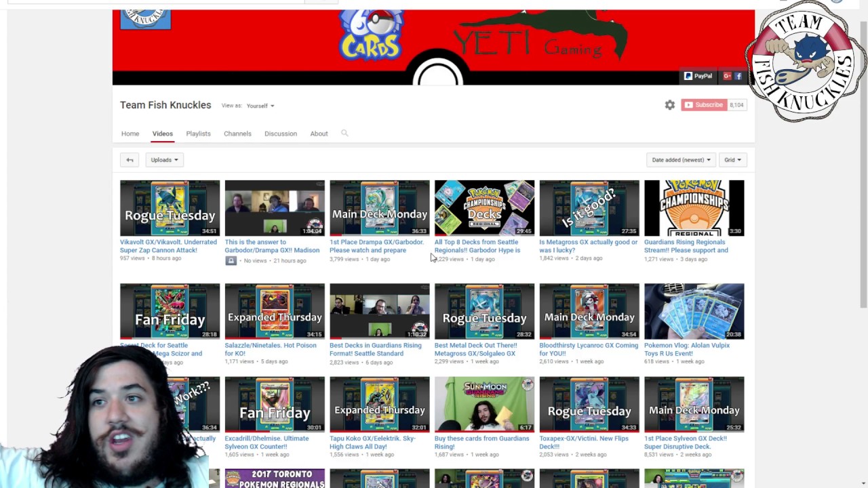Image resolution: width=868 pixels, height=488 pixels.
Task: Expand the View as Yourself dropdown
Action: 260,106
